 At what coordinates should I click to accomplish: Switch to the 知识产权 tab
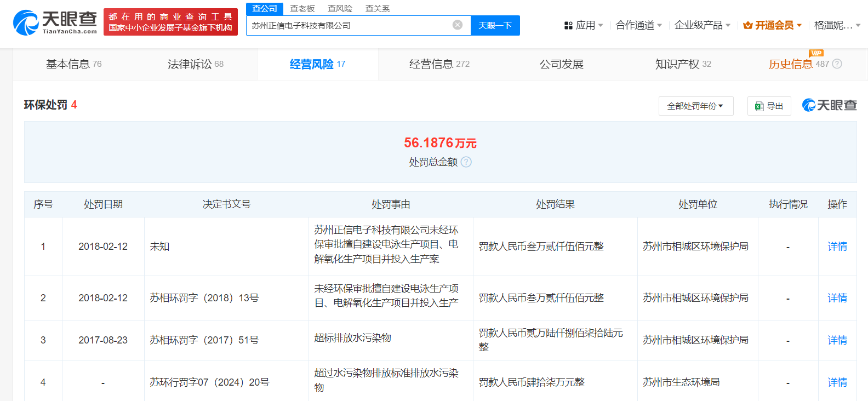683,64
